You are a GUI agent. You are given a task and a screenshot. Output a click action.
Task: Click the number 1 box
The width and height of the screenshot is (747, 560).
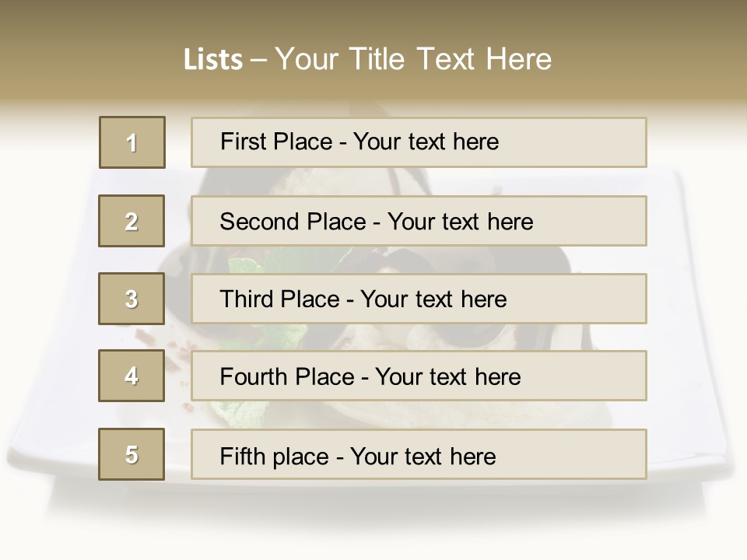click(132, 142)
